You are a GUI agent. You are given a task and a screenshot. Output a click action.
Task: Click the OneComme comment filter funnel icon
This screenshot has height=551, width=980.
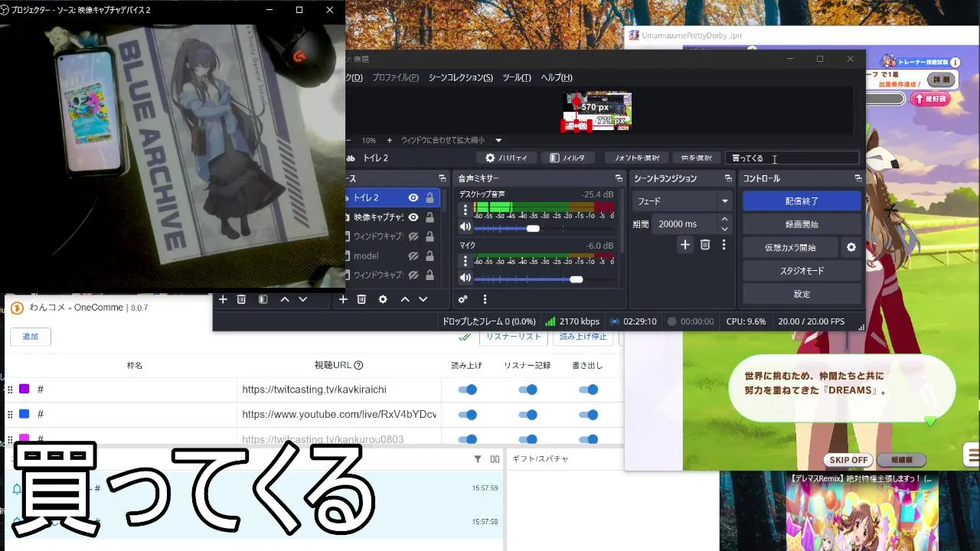478,459
